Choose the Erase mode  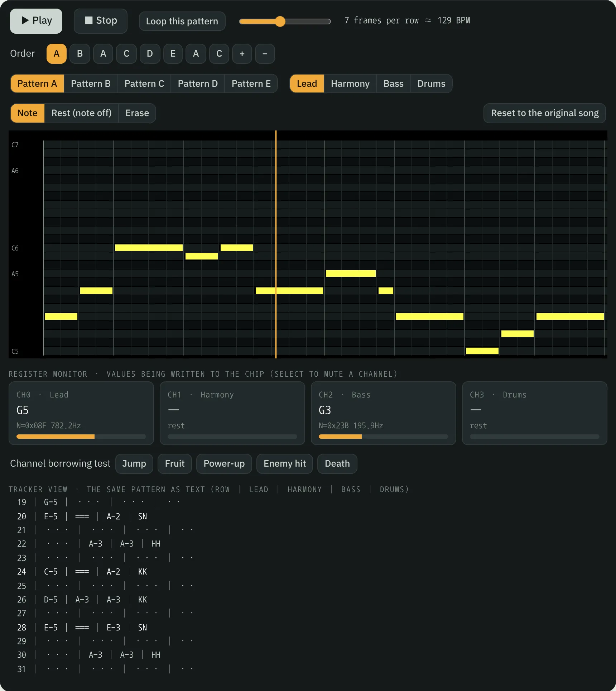click(x=137, y=113)
